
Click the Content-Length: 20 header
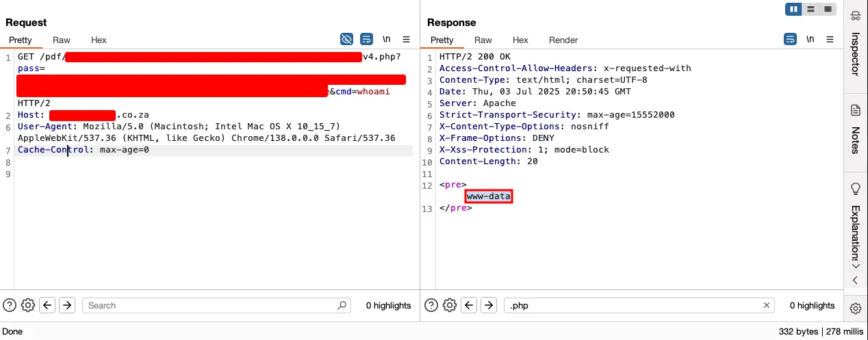(x=489, y=161)
